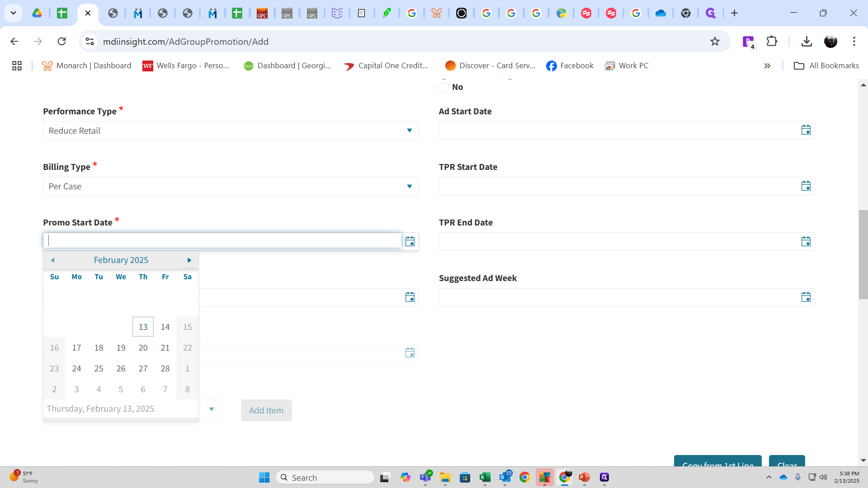Open the Ad Start Date calendar icon
Screen dimensions: 868x488
(x=806, y=130)
